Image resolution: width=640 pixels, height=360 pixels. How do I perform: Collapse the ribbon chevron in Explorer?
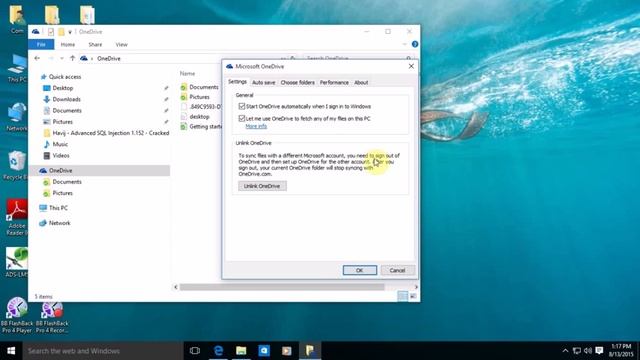point(404,44)
